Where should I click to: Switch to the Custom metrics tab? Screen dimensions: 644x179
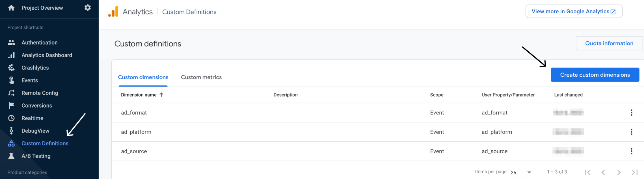pos(201,77)
